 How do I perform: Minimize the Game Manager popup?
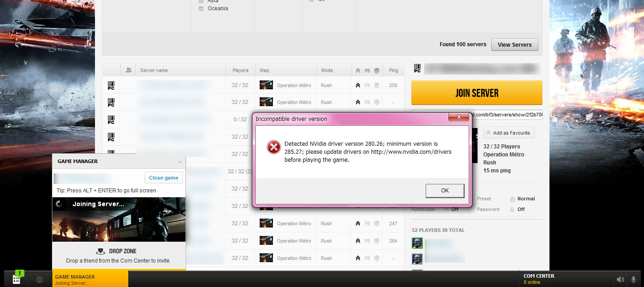[x=180, y=162]
